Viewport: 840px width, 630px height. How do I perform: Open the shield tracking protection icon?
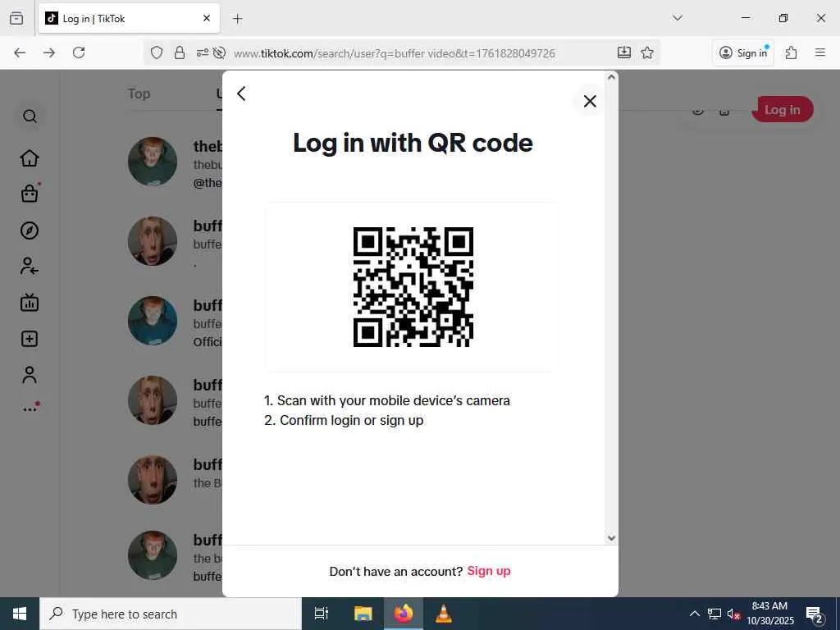pos(157,52)
